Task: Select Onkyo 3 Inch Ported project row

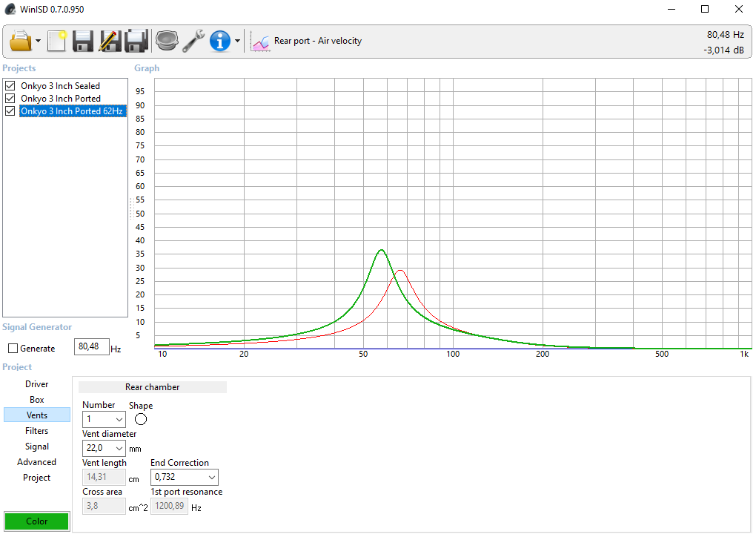Action: click(61, 99)
